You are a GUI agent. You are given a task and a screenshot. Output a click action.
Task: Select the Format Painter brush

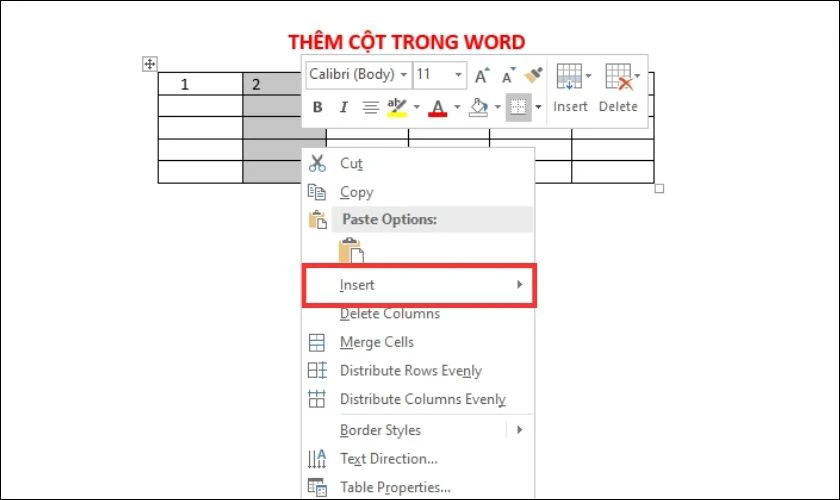click(534, 75)
